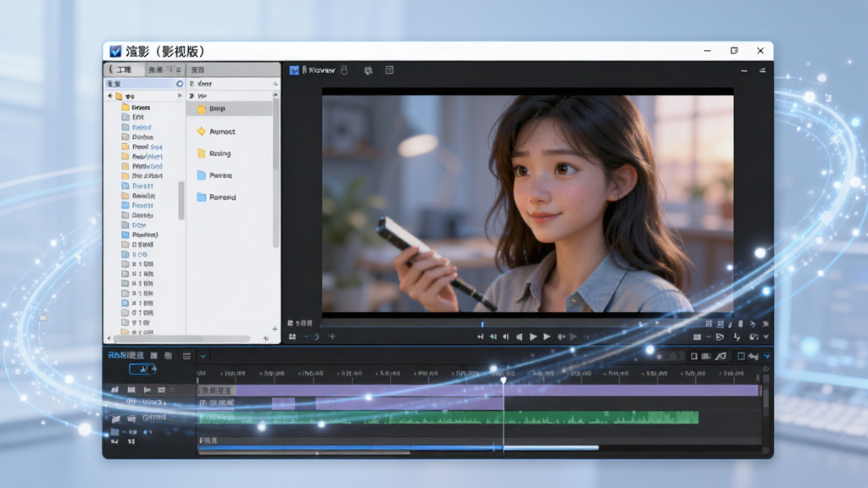This screenshot has height=488, width=868.
Task: Expand the path row above Bimp folder
Action: tap(192, 96)
